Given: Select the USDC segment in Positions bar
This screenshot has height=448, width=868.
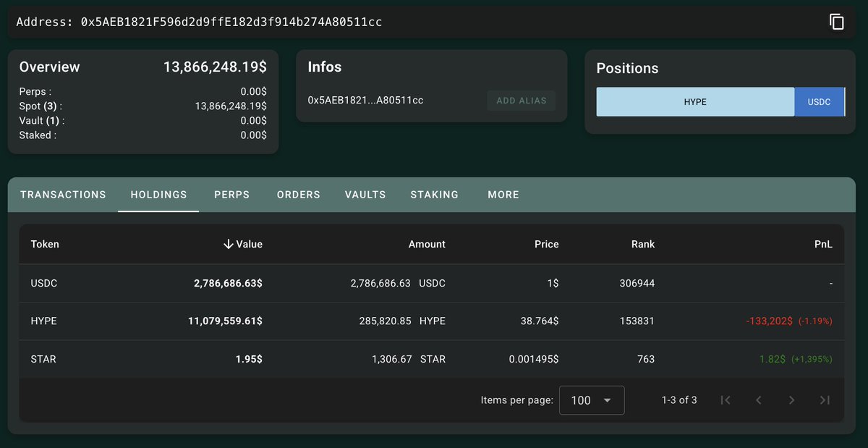Looking at the screenshot, I should [x=819, y=102].
